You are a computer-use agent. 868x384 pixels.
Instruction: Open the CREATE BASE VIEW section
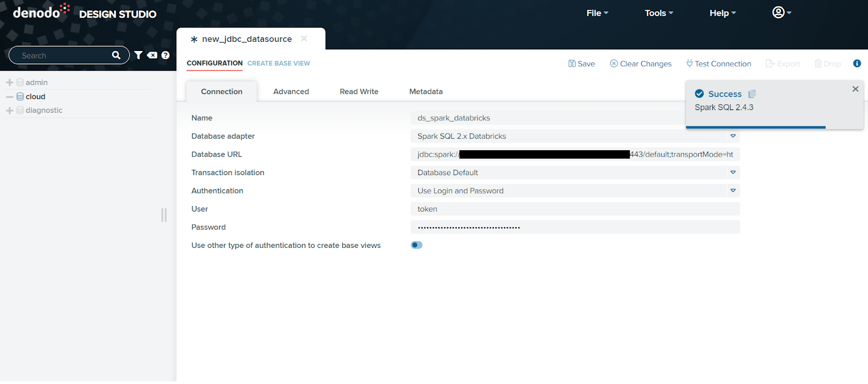pyautogui.click(x=279, y=63)
